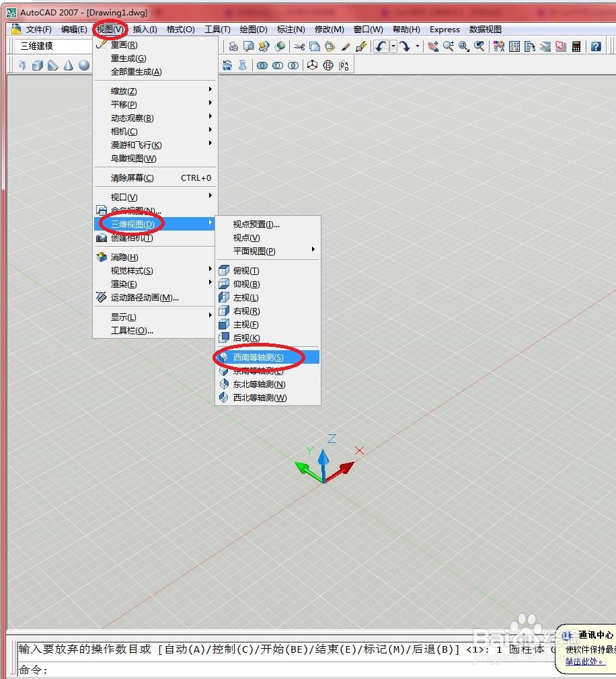This screenshot has width=616, height=679.
Task: Click the Redo arrow icon
Action: pyautogui.click(x=405, y=46)
